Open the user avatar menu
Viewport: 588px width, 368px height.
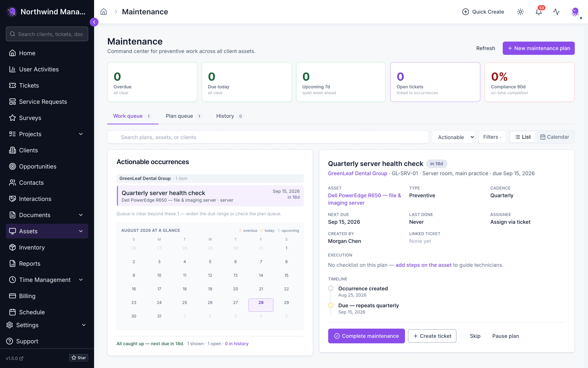pyautogui.click(x=575, y=12)
